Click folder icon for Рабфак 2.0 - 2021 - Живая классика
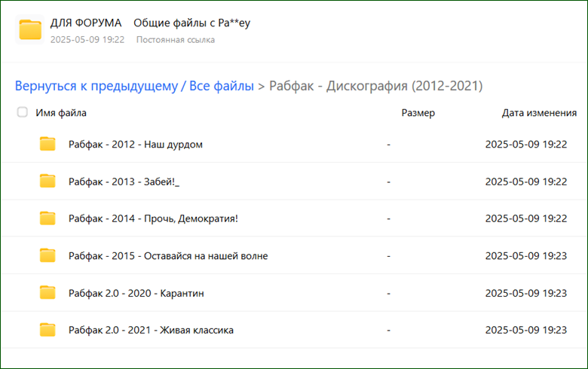This screenshot has width=588, height=369. 47,330
